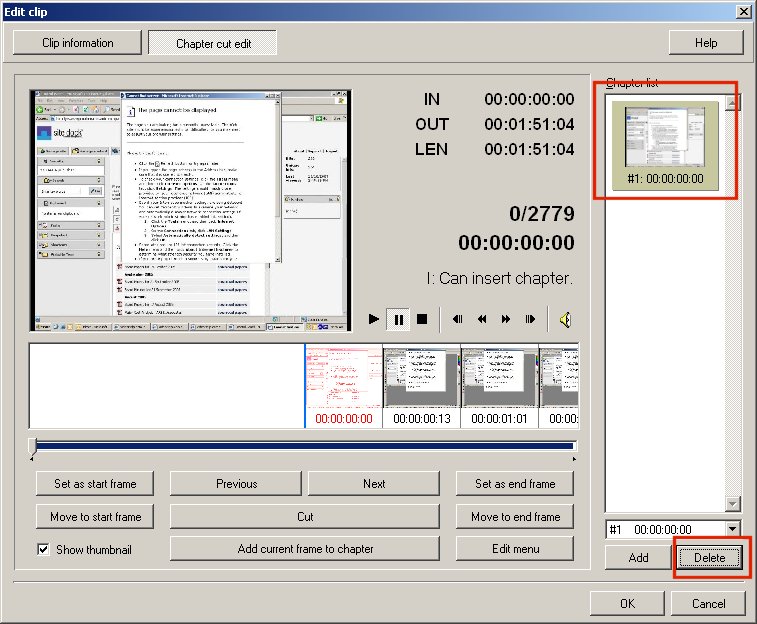
Task: Open Edit menu button
Action: pyautogui.click(x=515, y=549)
